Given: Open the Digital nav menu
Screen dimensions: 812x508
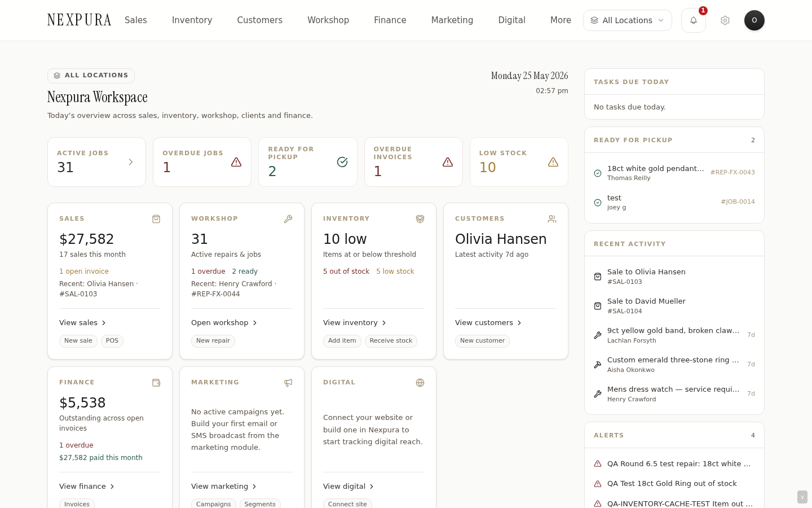Looking at the screenshot, I should 512,20.
